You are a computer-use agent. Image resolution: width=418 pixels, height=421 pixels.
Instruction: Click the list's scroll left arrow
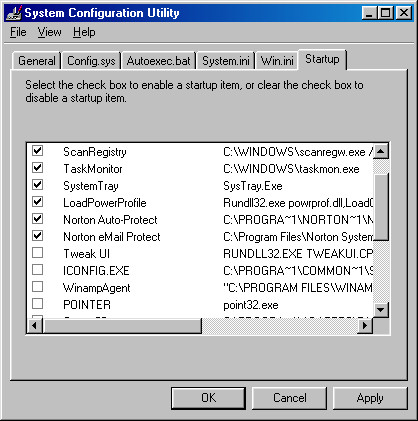coord(35,325)
